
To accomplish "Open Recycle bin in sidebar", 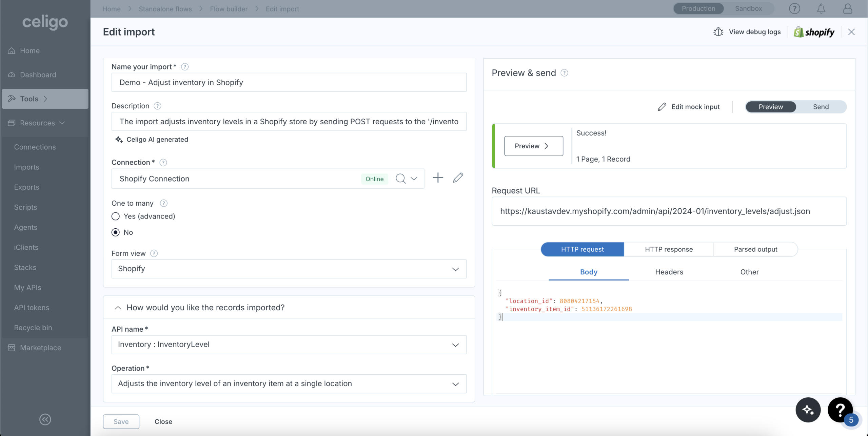I will pos(33,328).
